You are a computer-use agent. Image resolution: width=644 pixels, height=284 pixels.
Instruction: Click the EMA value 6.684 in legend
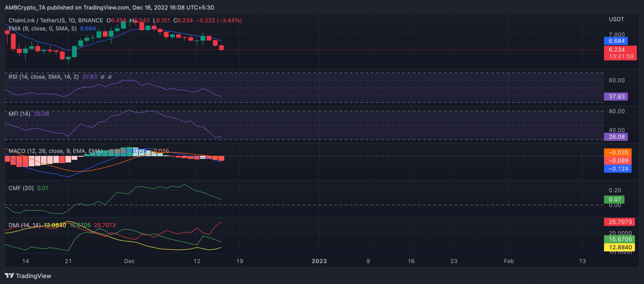(88, 28)
